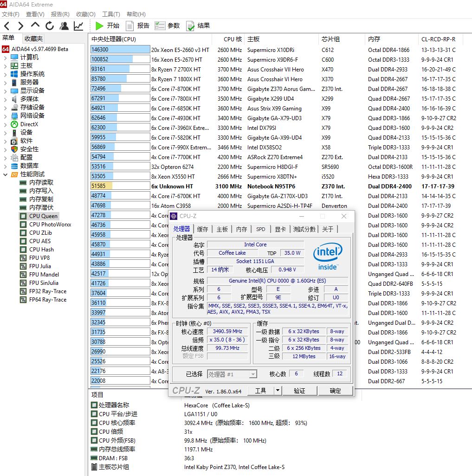Click the Up level arrow icon
This screenshot has width=472, height=476.
[35, 26]
